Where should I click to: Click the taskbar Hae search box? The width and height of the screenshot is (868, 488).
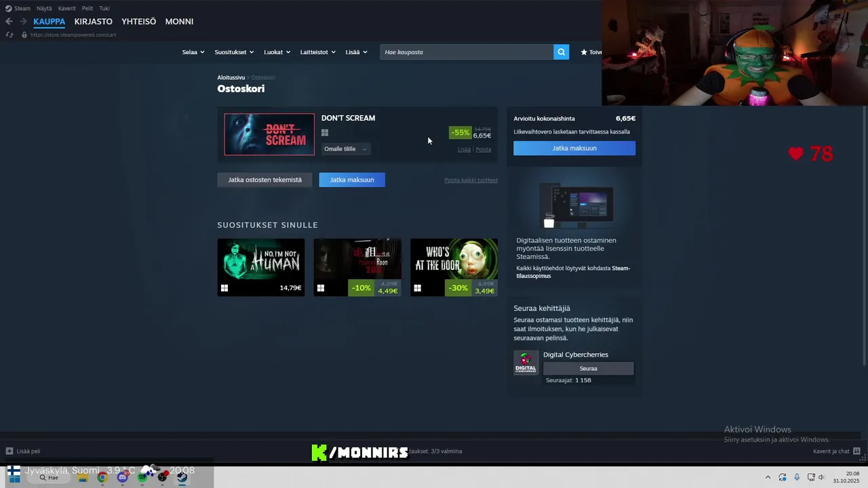click(49, 477)
